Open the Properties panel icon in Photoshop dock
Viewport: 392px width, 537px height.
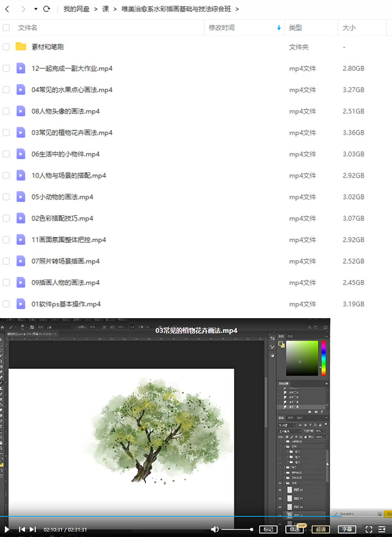pyautogui.click(x=272, y=338)
